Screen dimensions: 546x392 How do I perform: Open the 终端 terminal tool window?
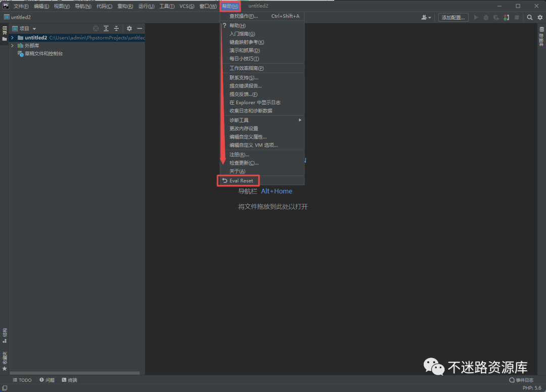click(69, 380)
